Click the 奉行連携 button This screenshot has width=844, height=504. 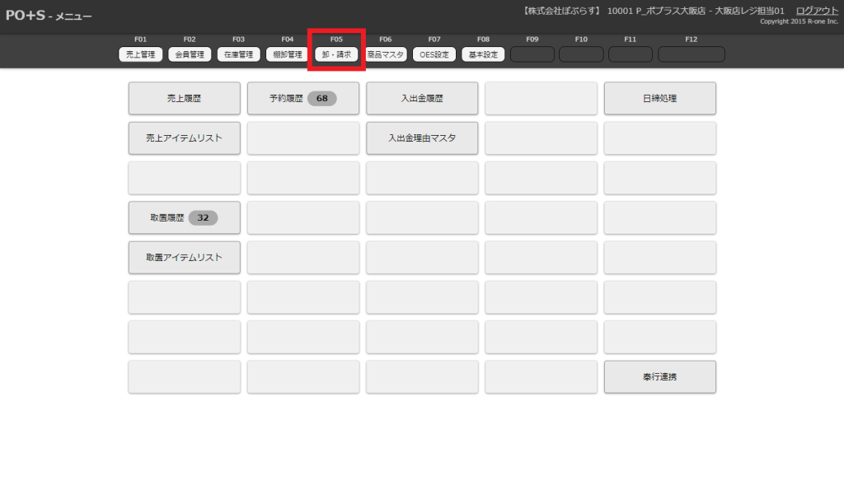[x=659, y=376]
